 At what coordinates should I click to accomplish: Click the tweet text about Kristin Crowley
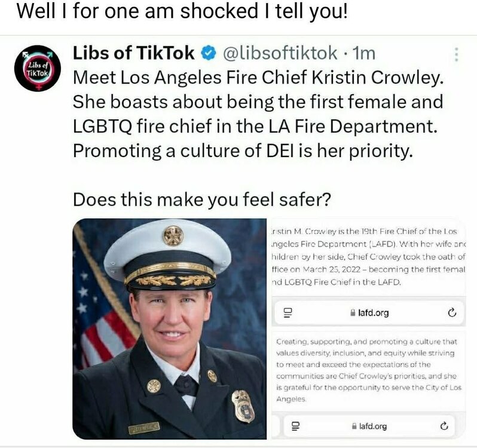(258, 114)
